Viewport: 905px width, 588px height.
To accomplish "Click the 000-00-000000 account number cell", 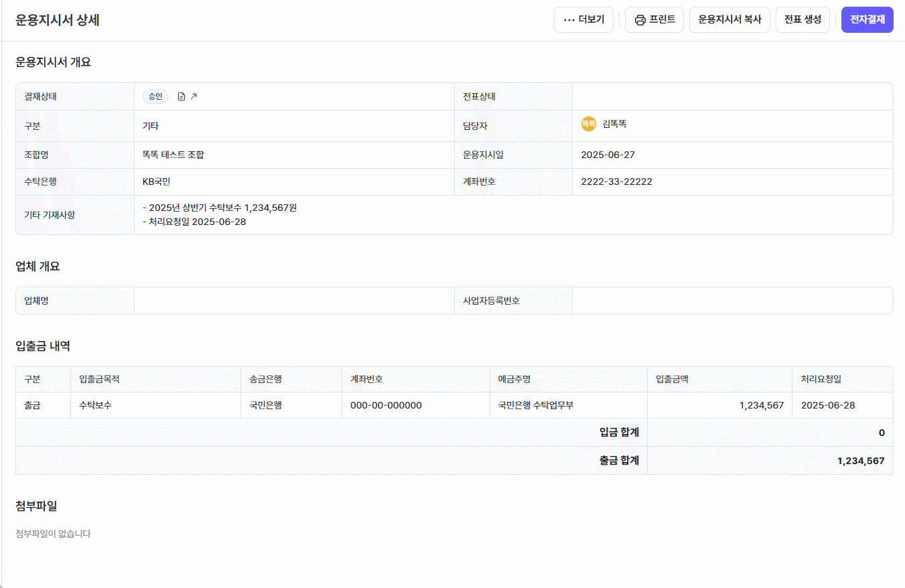I will [x=386, y=405].
